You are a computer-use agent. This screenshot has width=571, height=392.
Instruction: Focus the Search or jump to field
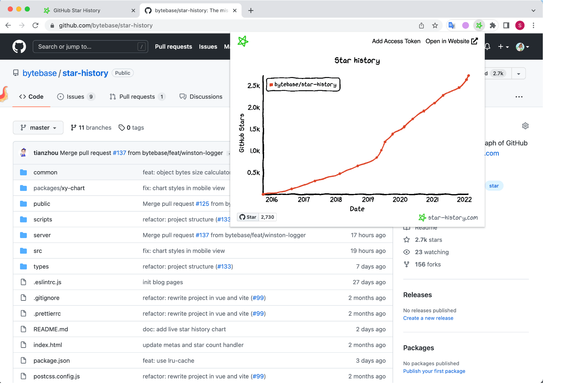click(x=90, y=46)
